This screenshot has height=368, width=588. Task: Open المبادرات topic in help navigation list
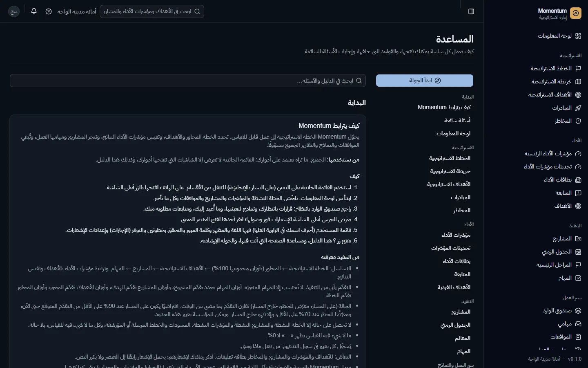(461, 197)
